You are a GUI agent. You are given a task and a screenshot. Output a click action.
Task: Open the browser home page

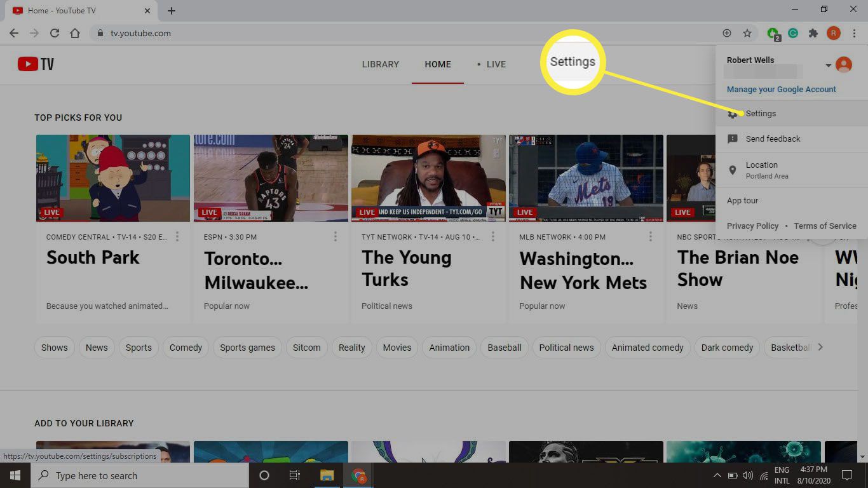[75, 33]
